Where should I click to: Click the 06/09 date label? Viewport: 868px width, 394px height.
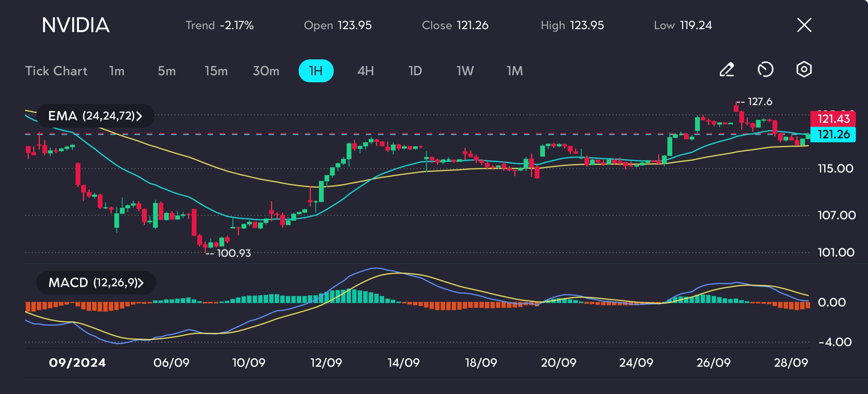(x=171, y=363)
